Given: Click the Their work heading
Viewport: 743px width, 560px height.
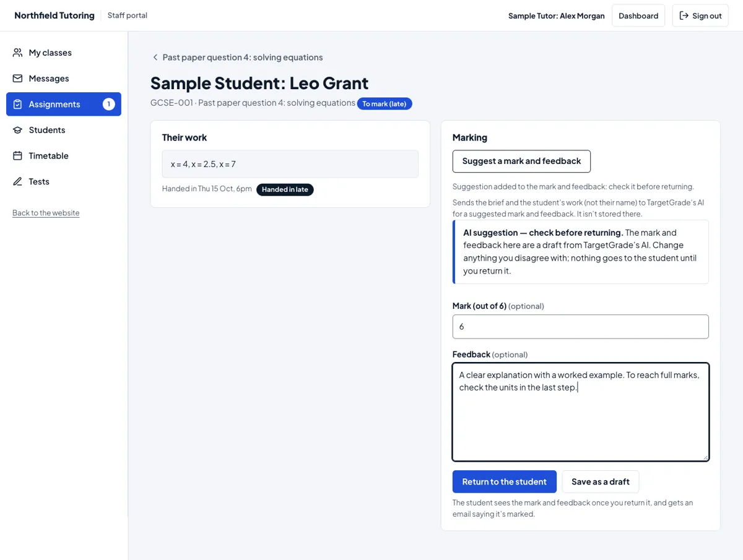Looking at the screenshot, I should pos(185,137).
